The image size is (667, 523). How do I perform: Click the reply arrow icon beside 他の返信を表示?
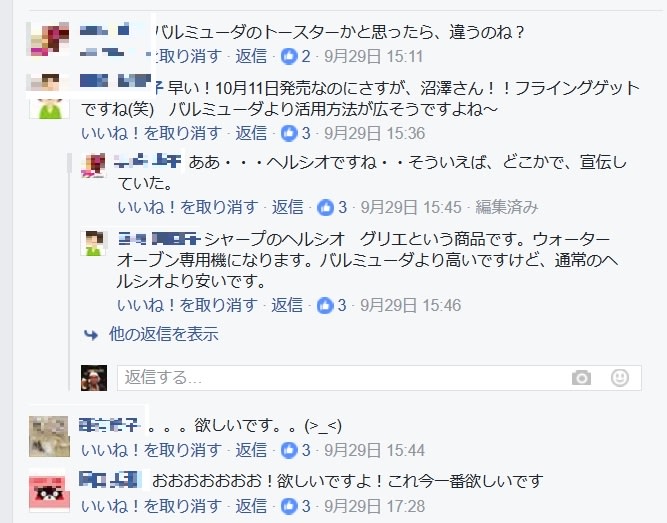(91, 335)
